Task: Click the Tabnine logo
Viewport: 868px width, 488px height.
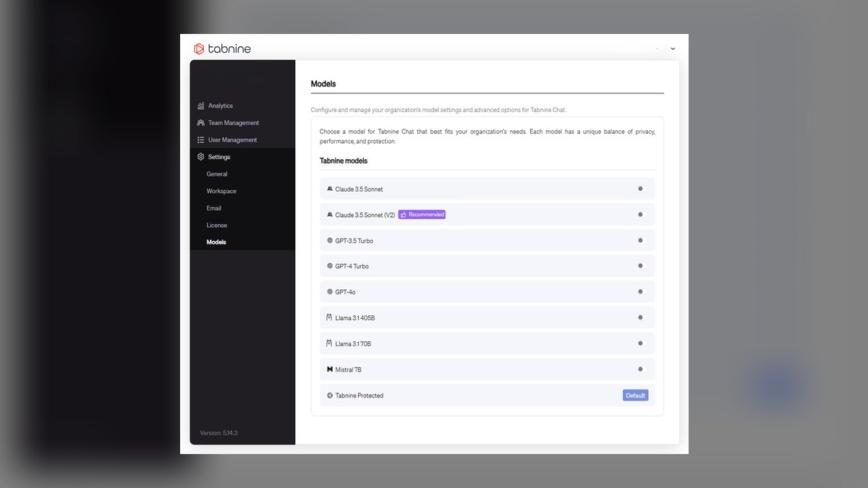Action: 222,49
